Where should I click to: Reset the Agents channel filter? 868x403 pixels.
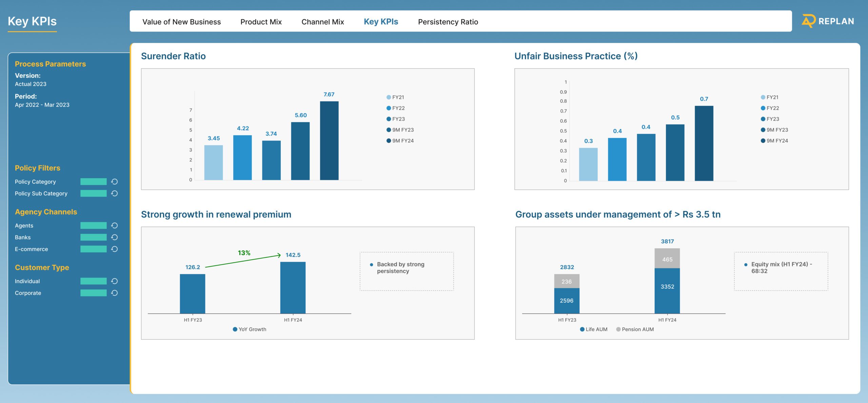point(115,225)
